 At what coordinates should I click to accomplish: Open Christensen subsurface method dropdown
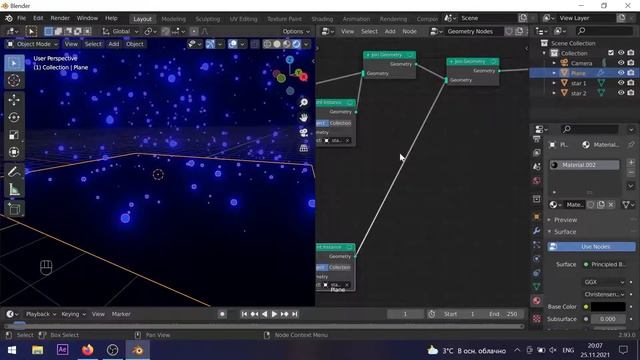tap(604, 294)
